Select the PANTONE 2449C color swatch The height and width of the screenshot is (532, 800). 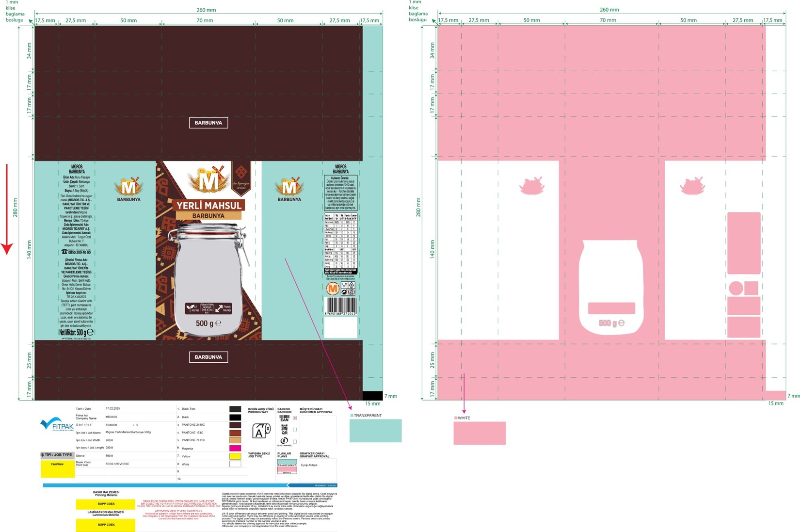(x=235, y=425)
